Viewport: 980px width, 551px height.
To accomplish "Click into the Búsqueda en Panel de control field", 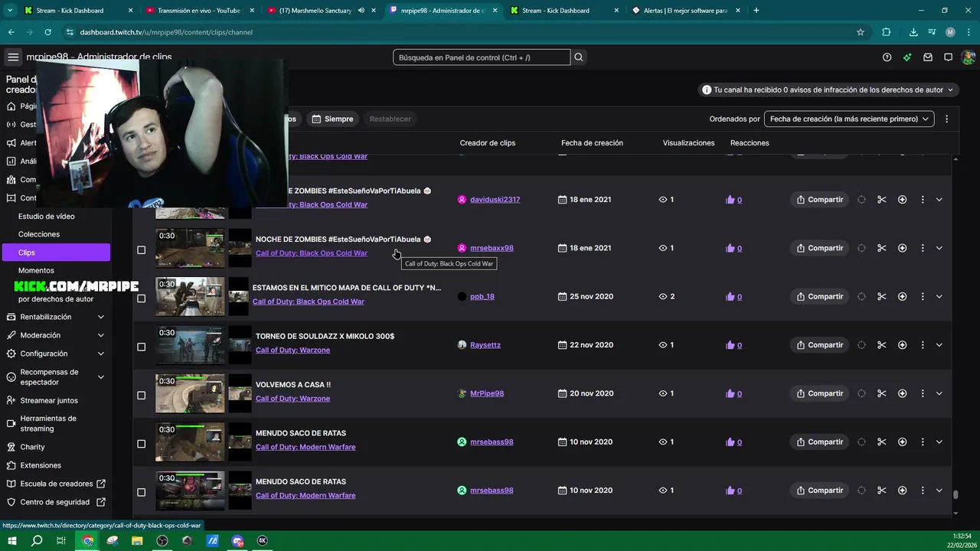I will (482, 57).
